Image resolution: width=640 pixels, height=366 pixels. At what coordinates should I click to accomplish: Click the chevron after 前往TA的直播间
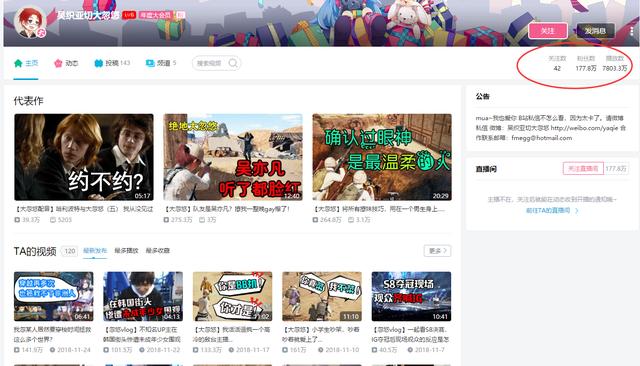pos(577,211)
